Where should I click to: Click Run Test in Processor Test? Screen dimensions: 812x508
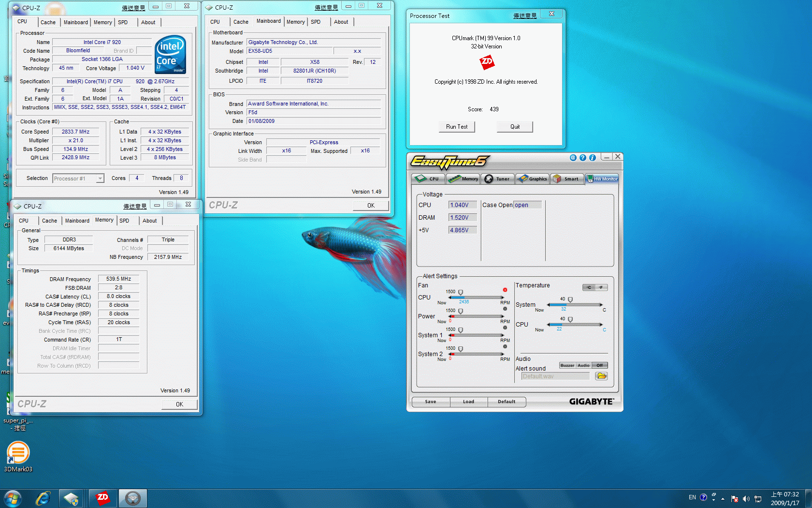click(x=457, y=127)
